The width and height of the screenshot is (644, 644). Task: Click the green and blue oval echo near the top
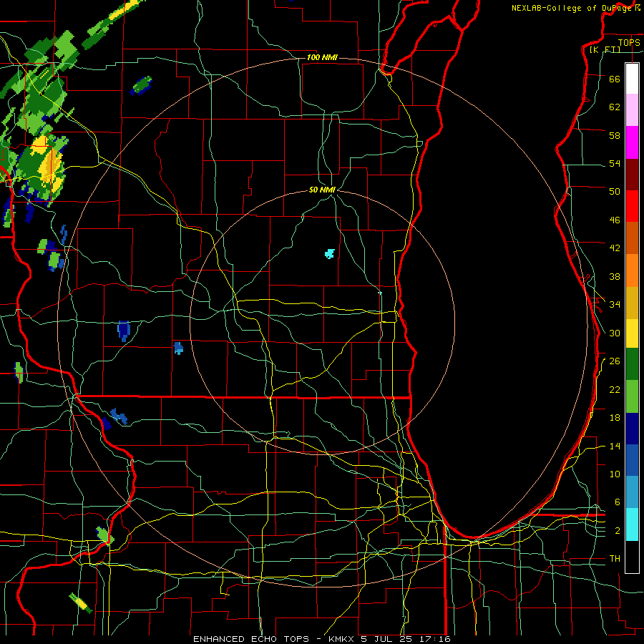[141, 85]
